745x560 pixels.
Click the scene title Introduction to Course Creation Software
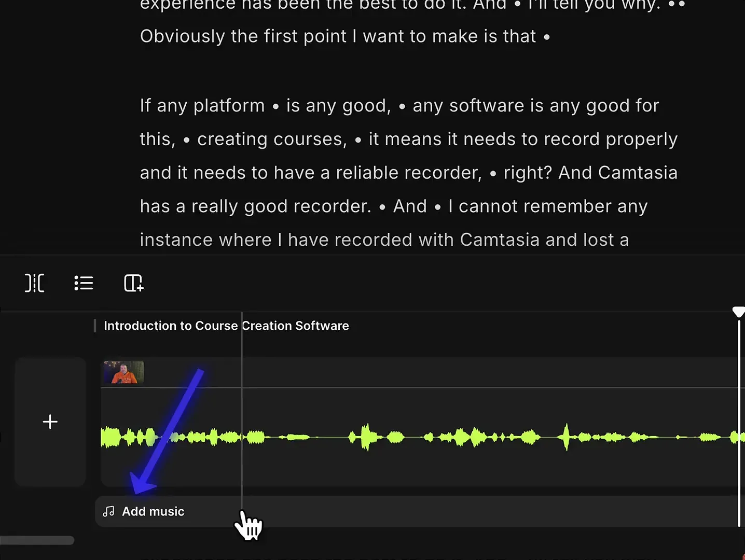(226, 326)
